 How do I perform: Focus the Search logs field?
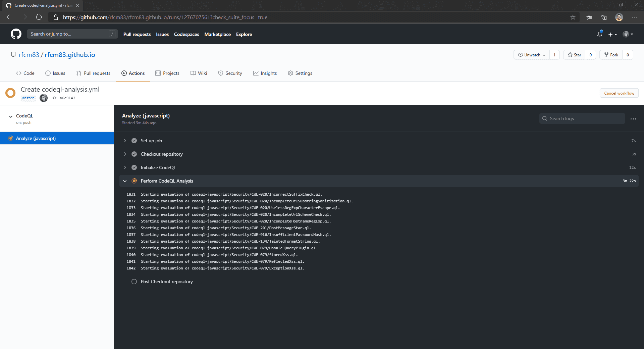(x=582, y=118)
